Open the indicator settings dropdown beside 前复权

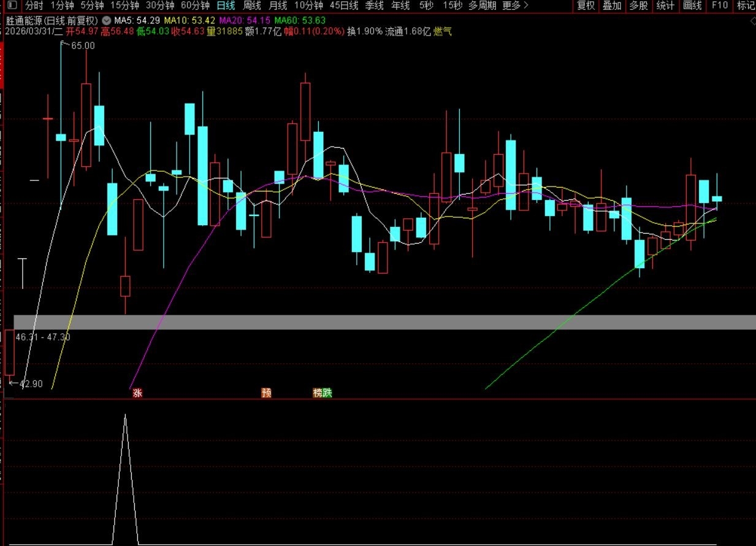pyautogui.click(x=107, y=20)
